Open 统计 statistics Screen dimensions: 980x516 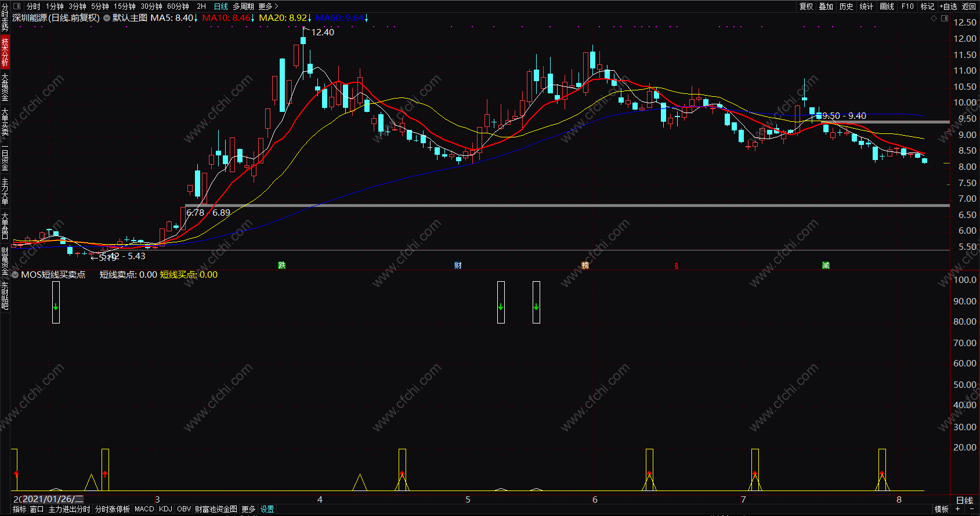867,6
